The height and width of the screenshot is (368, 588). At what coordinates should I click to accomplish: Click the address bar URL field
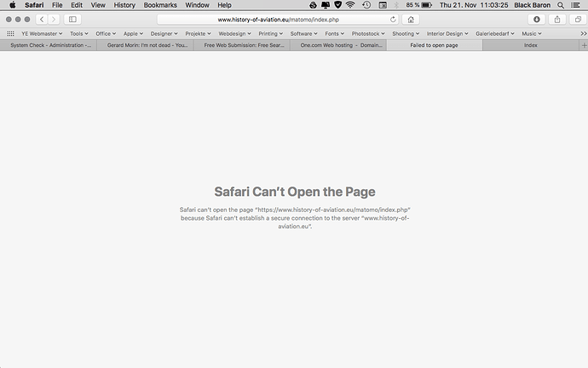[278, 20]
